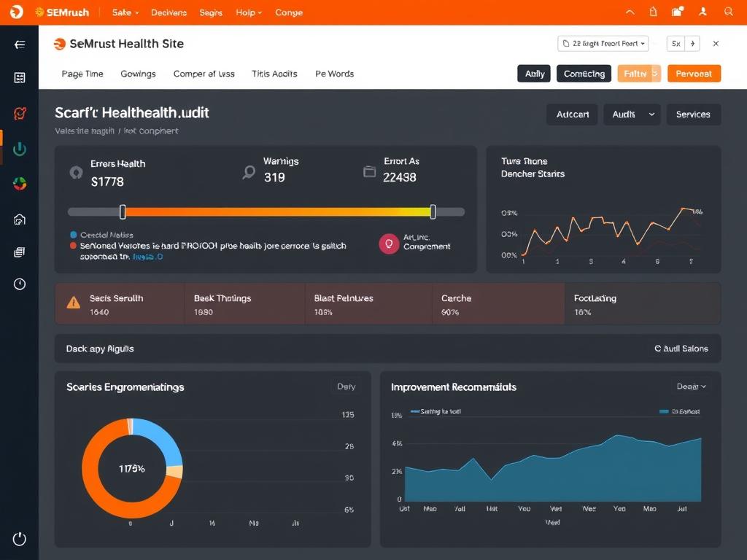This screenshot has width=747, height=560.
Task: Click the folder icon beside Errort As
Action: 369,171
